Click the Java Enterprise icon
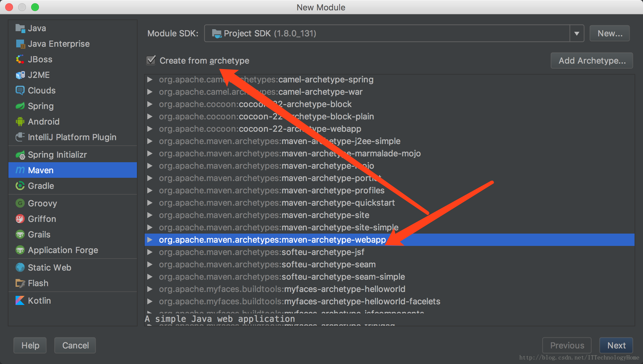Image resolution: width=643 pixels, height=364 pixels. [x=20, y=44]
